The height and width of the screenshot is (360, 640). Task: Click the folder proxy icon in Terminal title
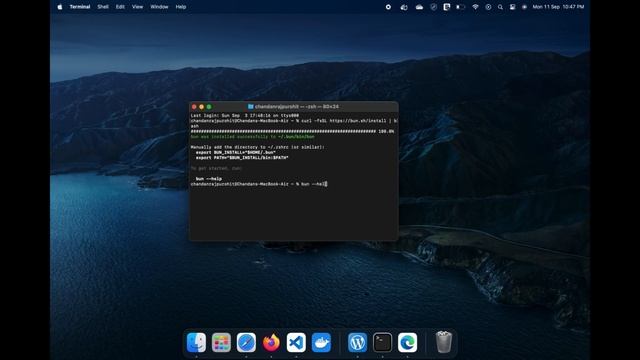[x=251, y=107]
